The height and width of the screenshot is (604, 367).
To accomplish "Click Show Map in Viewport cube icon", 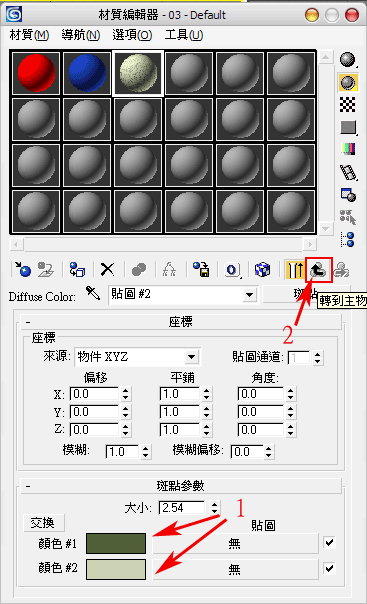I will pos(263,269).
